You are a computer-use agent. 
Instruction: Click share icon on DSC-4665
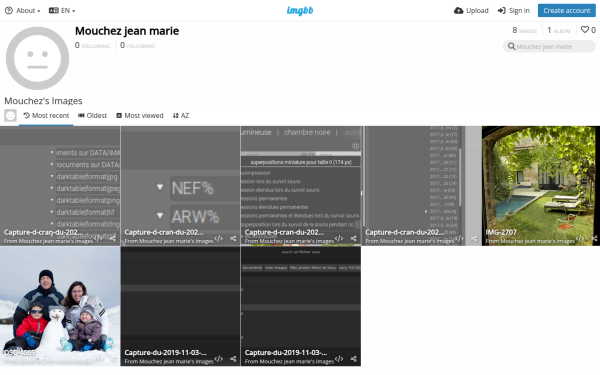point(112,359)
